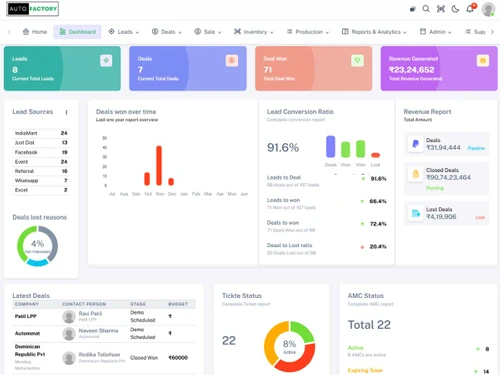Select the Facebook lead source row
The width and height of the screenshot is (500, 375).
41,152
